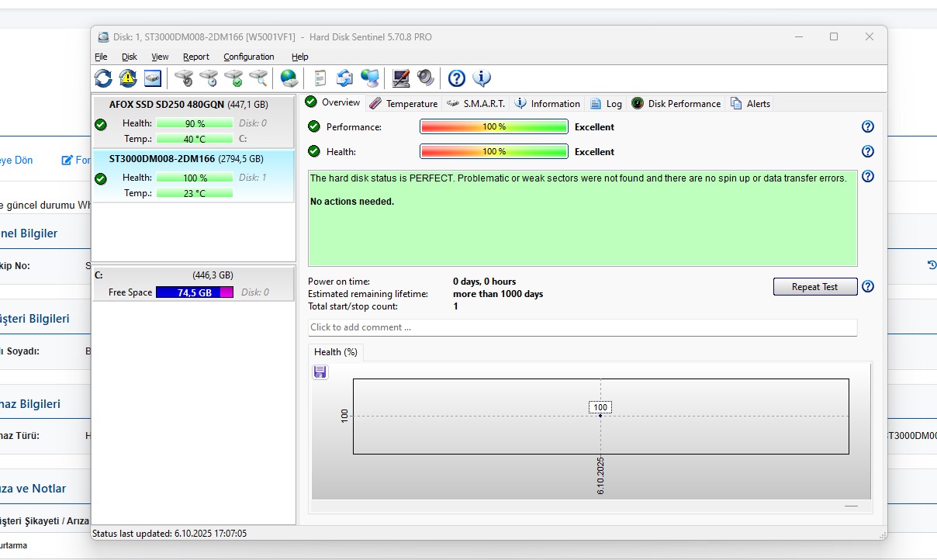This screenshot has height=560, width=937.
Task: Click the Hard Disk Sentinel title bar icon
Action: (x=103, y=36)
